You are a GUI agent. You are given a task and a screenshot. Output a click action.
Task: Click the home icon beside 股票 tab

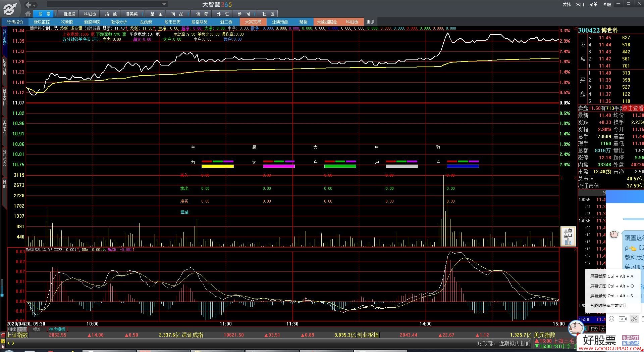click(x=28, y=14)
